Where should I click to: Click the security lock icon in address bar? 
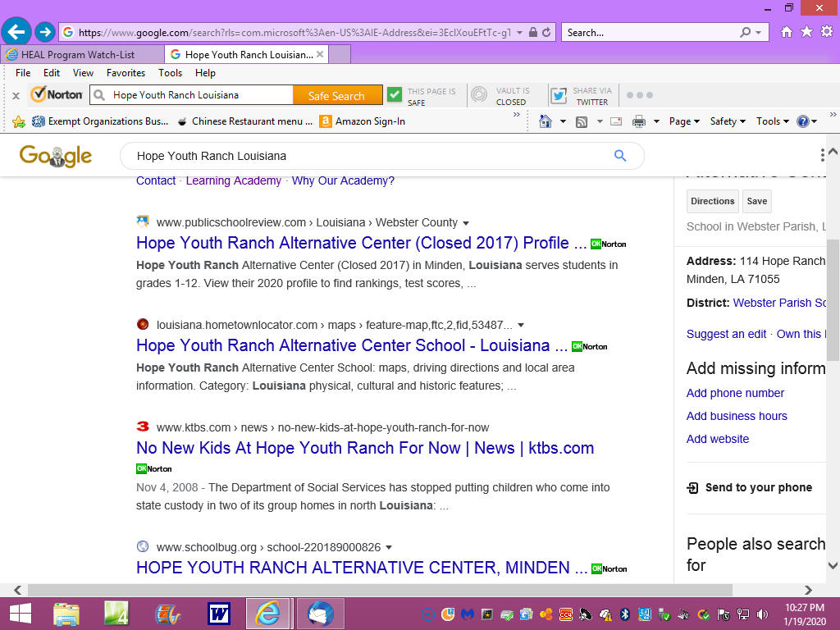533,32
